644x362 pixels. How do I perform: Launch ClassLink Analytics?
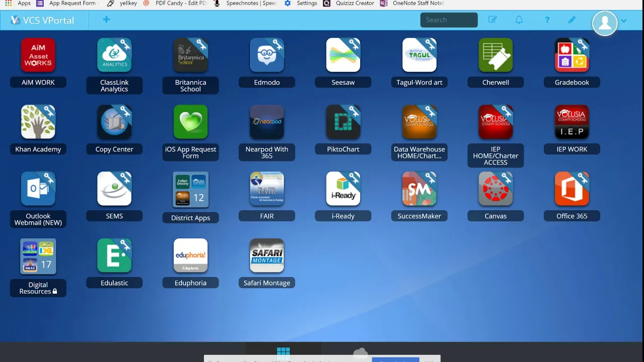(x=114, y=55)
